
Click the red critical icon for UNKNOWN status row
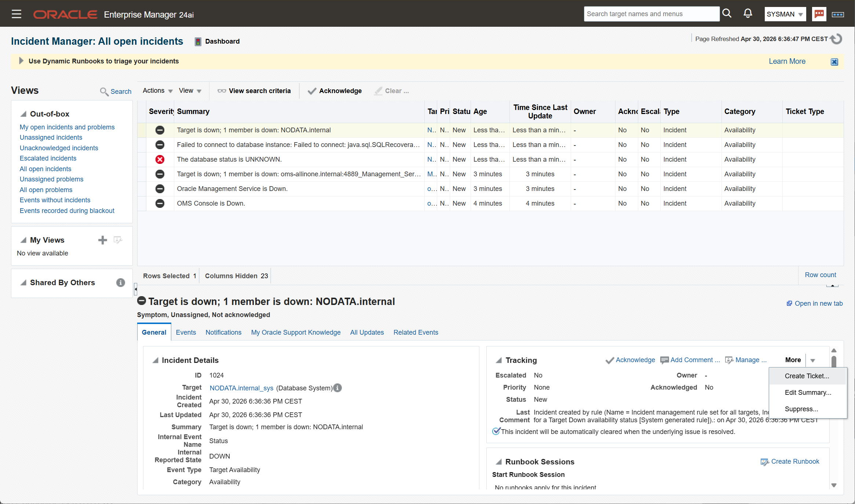pos(160,159)
